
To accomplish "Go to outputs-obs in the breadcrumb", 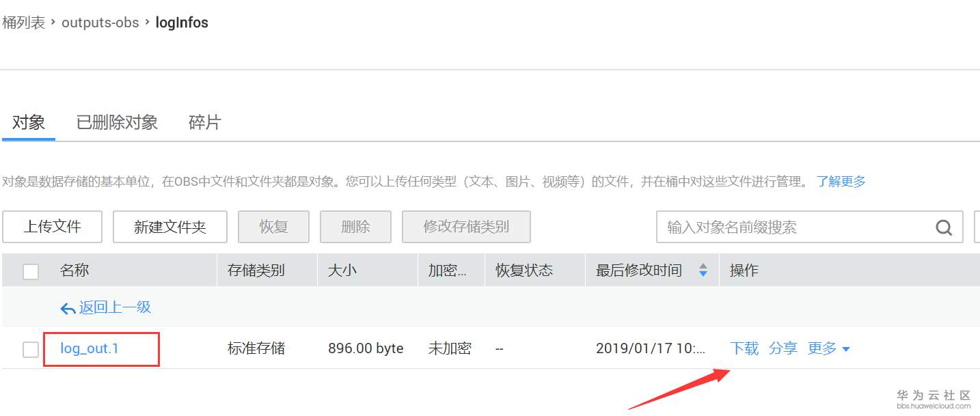I will [100, 23].
